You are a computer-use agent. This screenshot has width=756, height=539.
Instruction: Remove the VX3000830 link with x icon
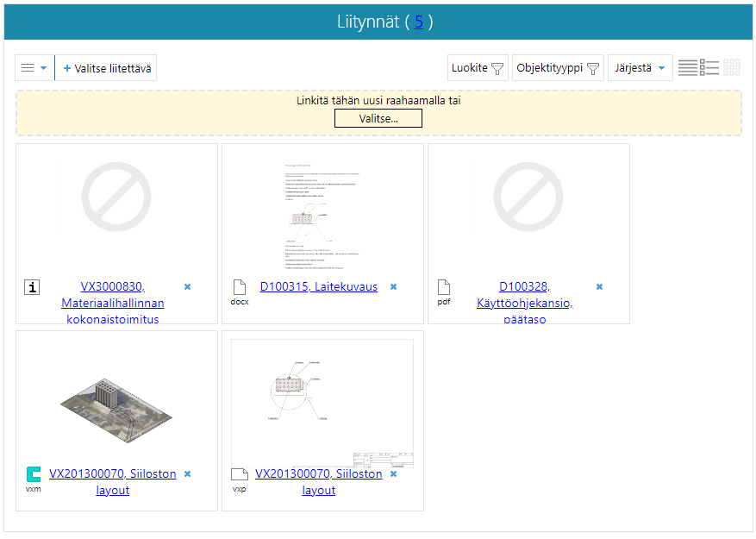pos(187,286)
